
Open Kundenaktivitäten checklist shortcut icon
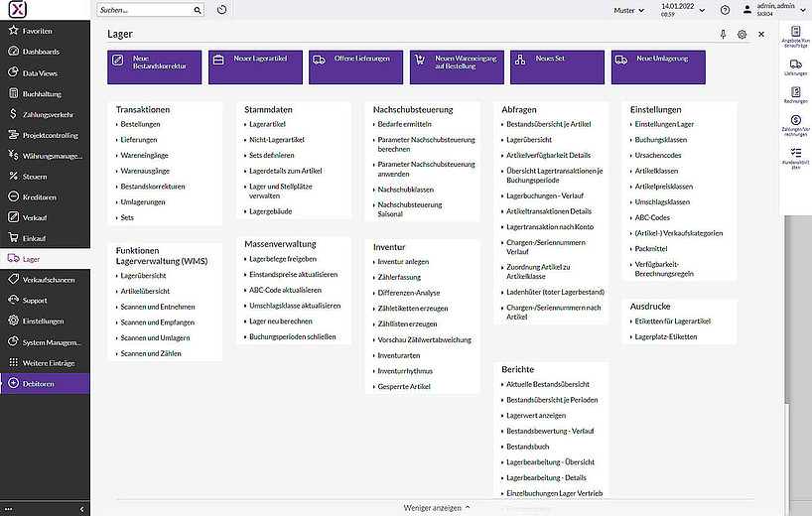[796, 152]
